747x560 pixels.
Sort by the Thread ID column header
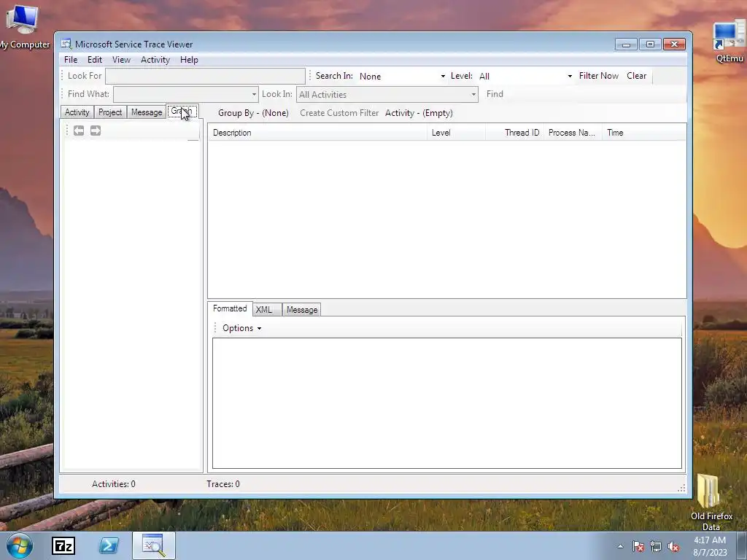click(514, 133)
